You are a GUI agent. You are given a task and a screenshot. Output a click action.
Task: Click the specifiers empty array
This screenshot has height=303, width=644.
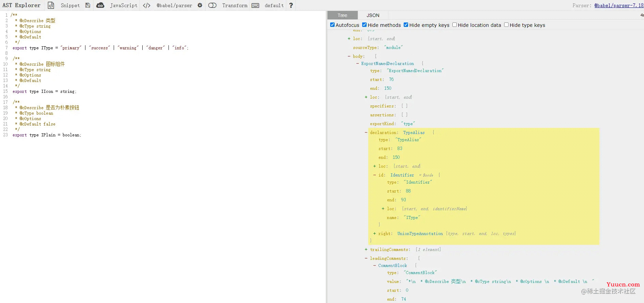pos(404,106)
